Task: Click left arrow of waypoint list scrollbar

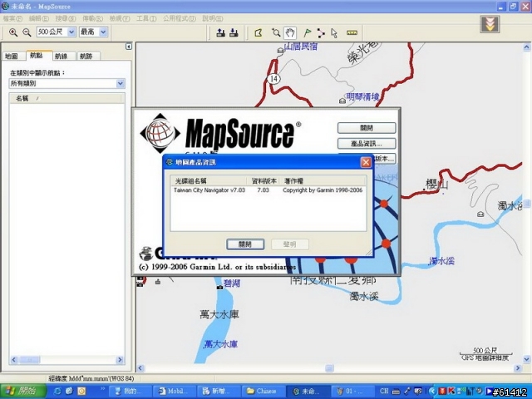Action: coord(14,360)
